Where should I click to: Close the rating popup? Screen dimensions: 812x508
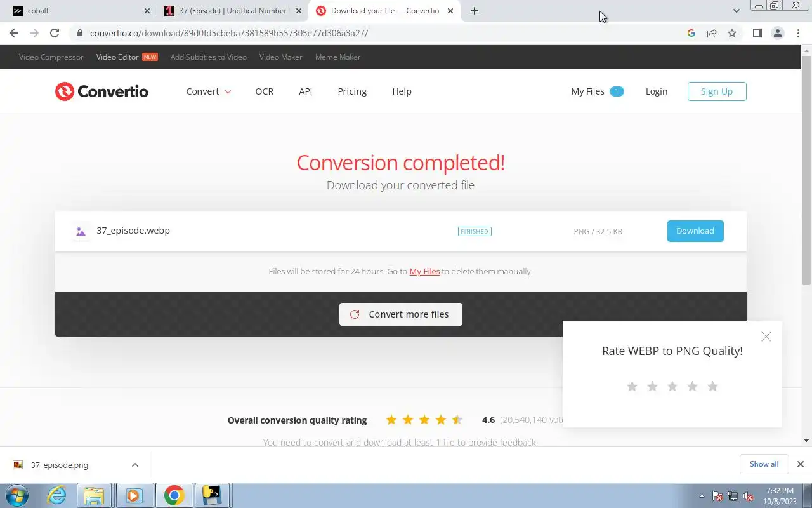coord(766,337)
